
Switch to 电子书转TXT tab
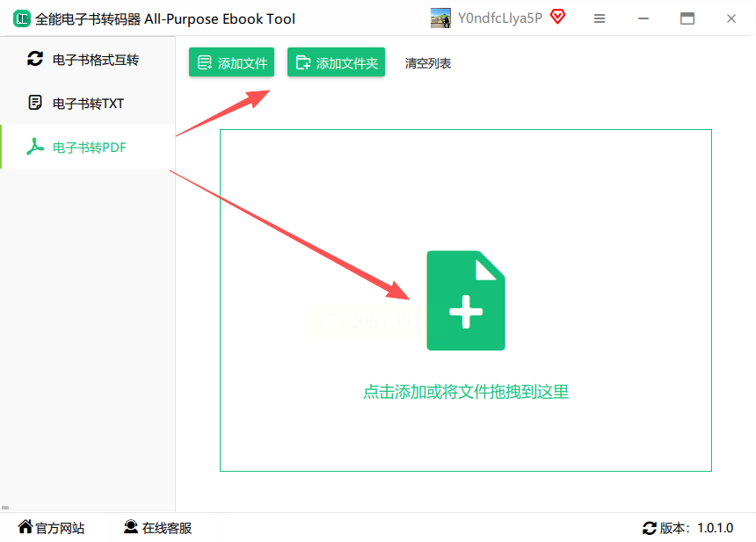(87, 103)
